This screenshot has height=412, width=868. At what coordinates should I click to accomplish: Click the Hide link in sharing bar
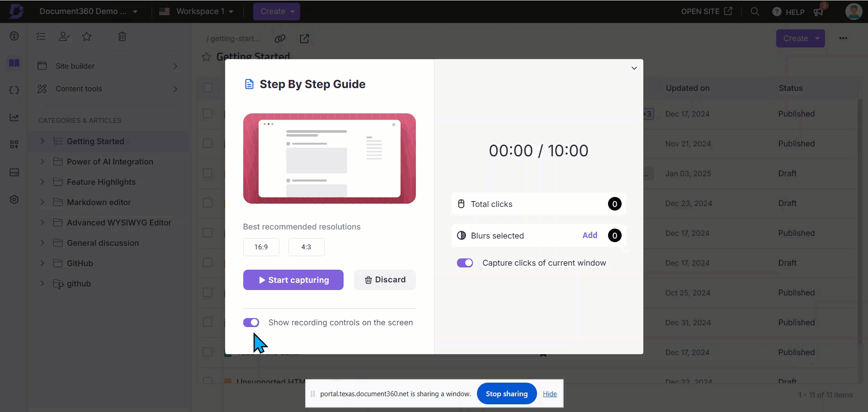click(550, 394)
